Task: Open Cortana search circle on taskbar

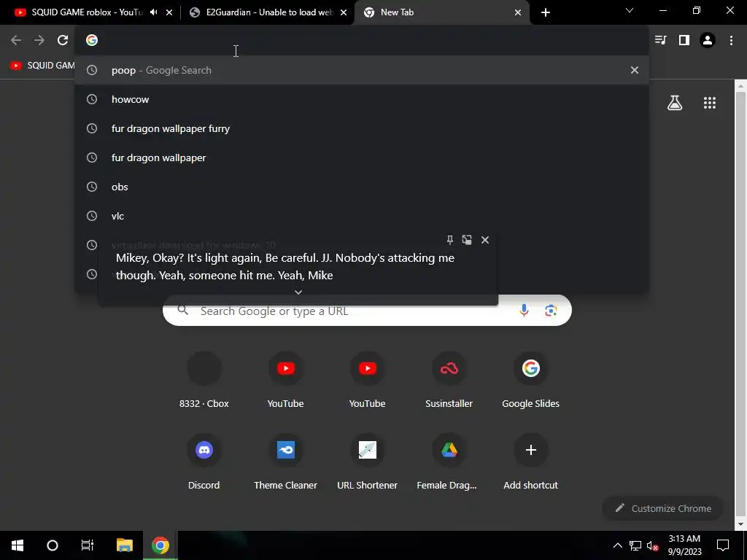Action: pos(53,545)
